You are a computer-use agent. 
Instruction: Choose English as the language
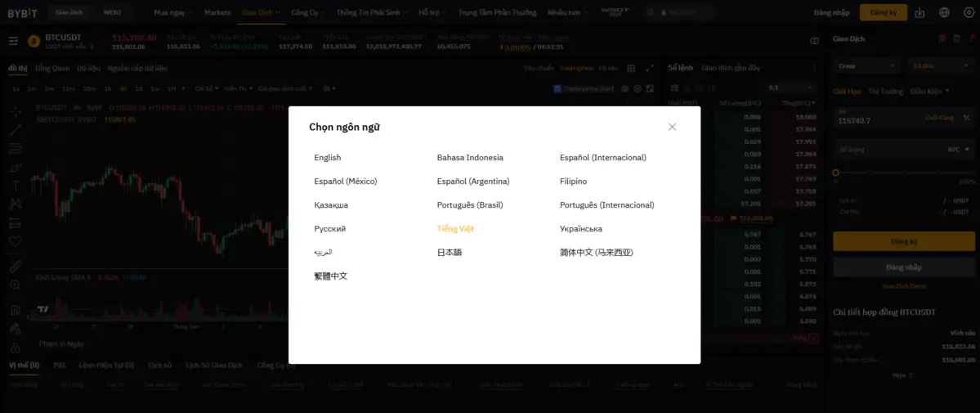coord(328,158)
